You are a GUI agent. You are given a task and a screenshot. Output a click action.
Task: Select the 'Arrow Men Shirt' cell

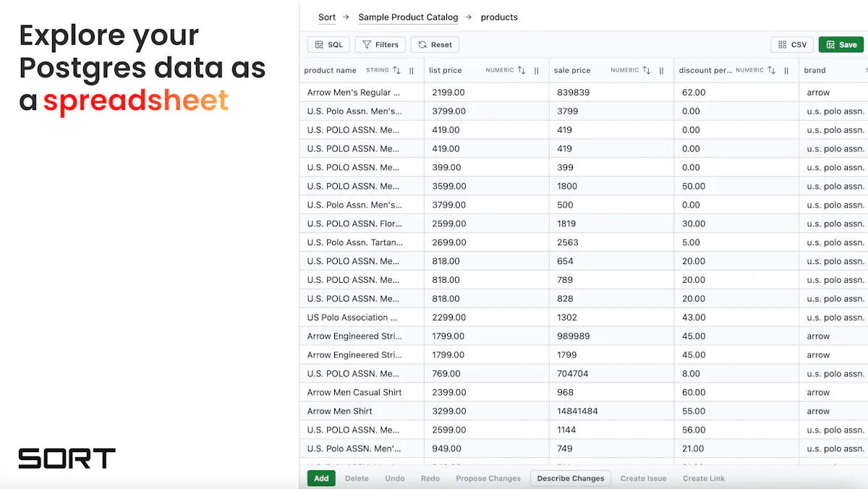click(x=362, y=411)
